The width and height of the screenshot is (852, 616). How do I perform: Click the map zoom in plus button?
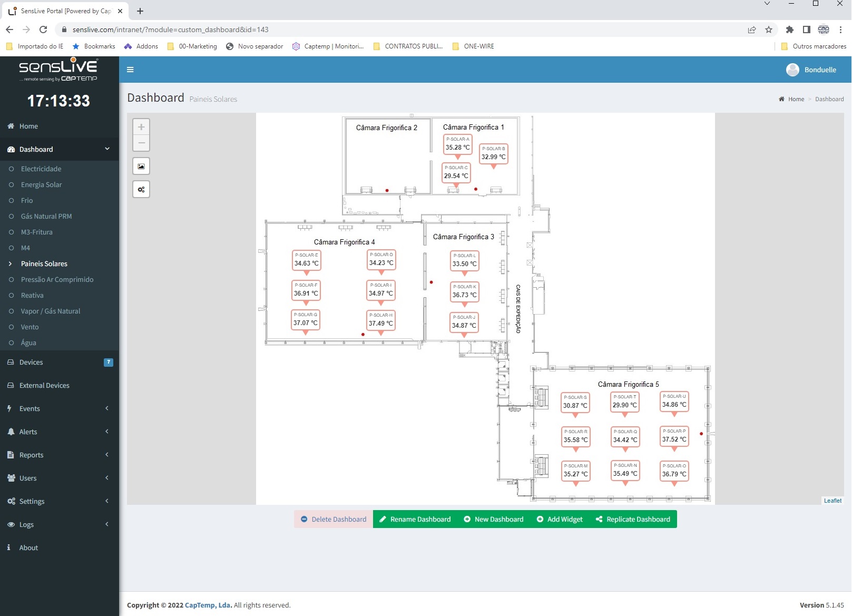tap(141, 127)
